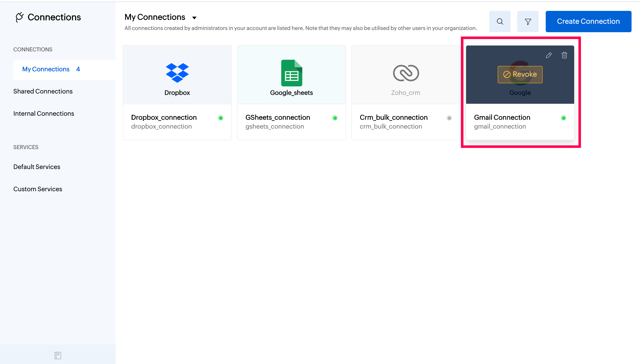Click the Zoho_crm service label
The width and height of the screenshot is (640, 364).
point(405,93)
